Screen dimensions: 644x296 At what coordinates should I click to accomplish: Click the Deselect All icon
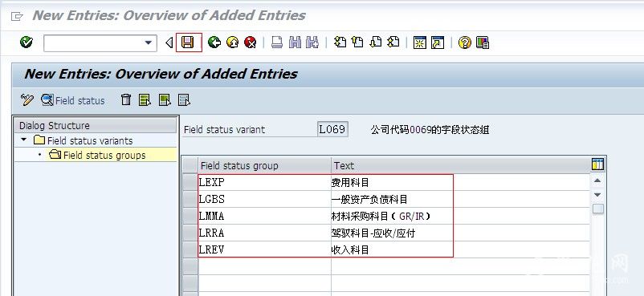[184, 99]
